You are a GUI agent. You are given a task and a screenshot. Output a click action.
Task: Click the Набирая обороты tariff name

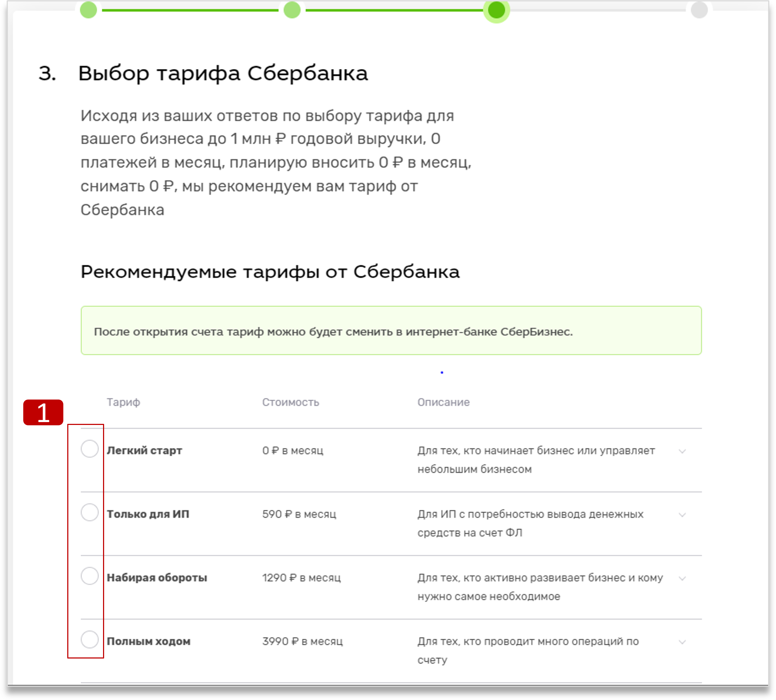(157, 577)
